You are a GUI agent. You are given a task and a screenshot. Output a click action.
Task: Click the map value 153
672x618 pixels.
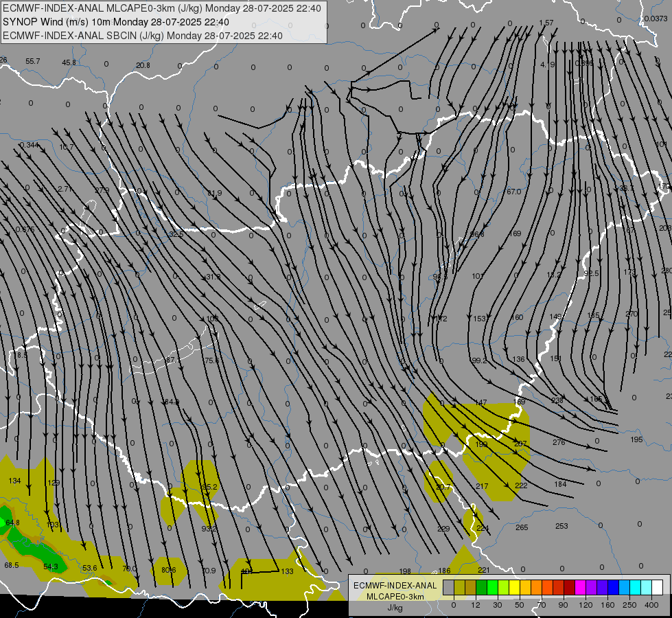479,319
